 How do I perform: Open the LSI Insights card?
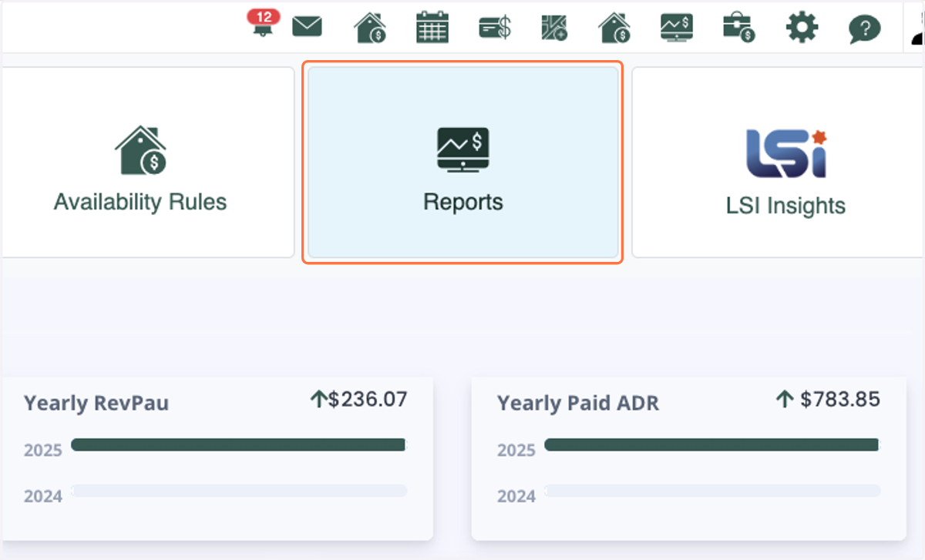coord(779,163)
